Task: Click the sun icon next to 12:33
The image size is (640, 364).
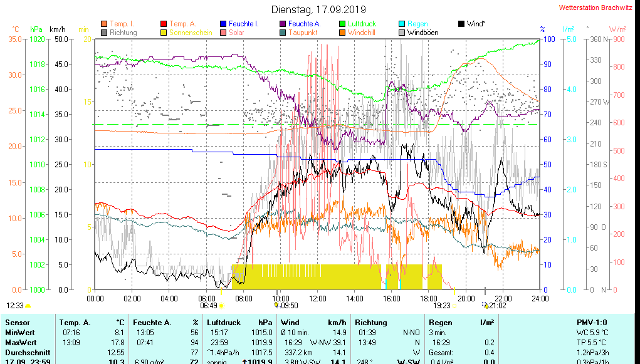Action: point(28,305)
